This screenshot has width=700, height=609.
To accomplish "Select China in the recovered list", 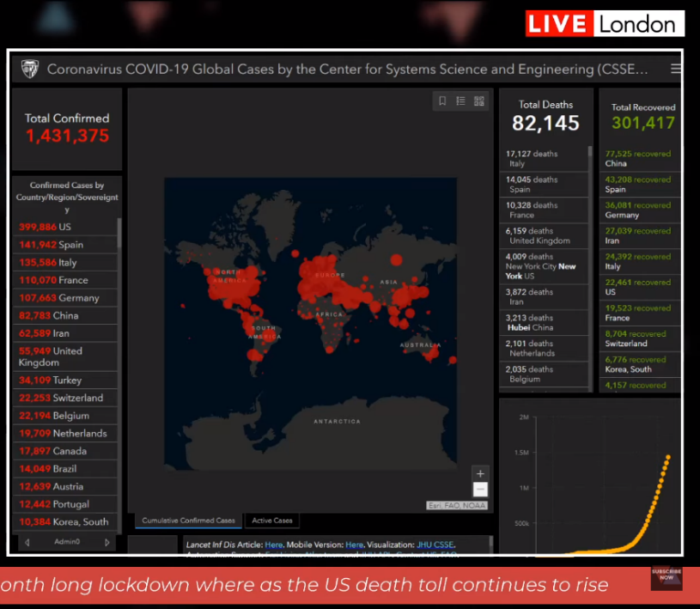I will (638, 158).
